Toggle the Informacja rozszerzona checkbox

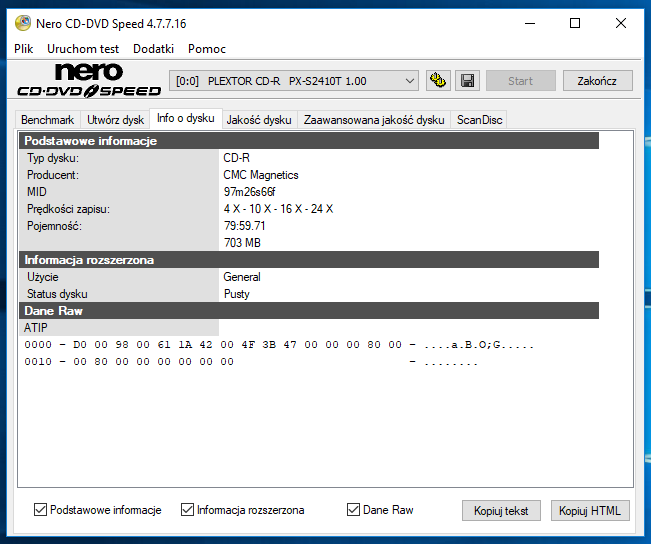tap(187, 510)
